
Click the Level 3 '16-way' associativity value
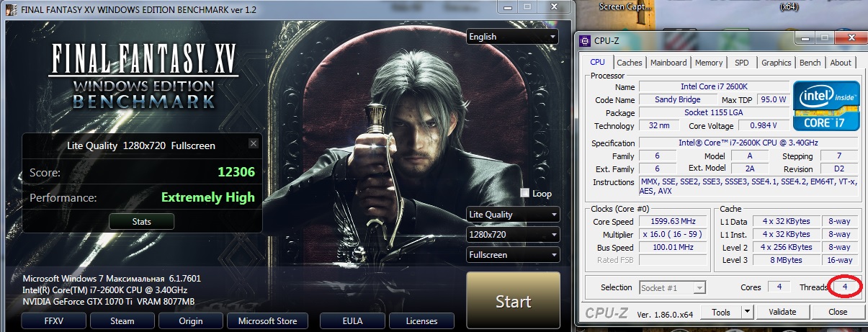tap(841, 260)
